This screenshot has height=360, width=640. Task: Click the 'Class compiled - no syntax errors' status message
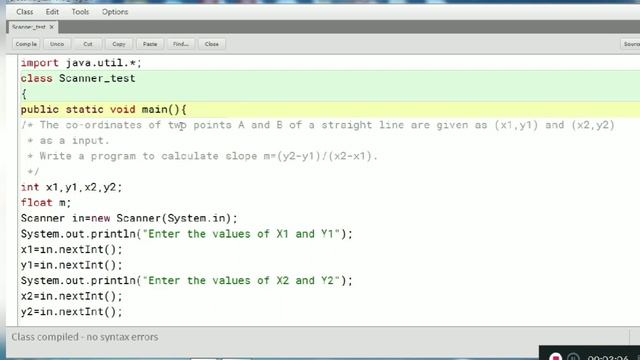[x=84, y=337]
